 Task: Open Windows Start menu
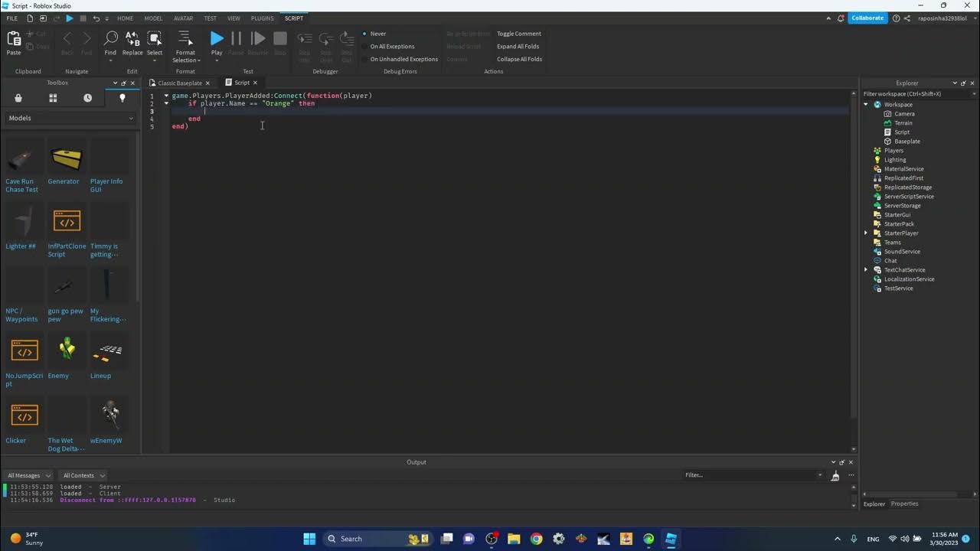point(309,539)
